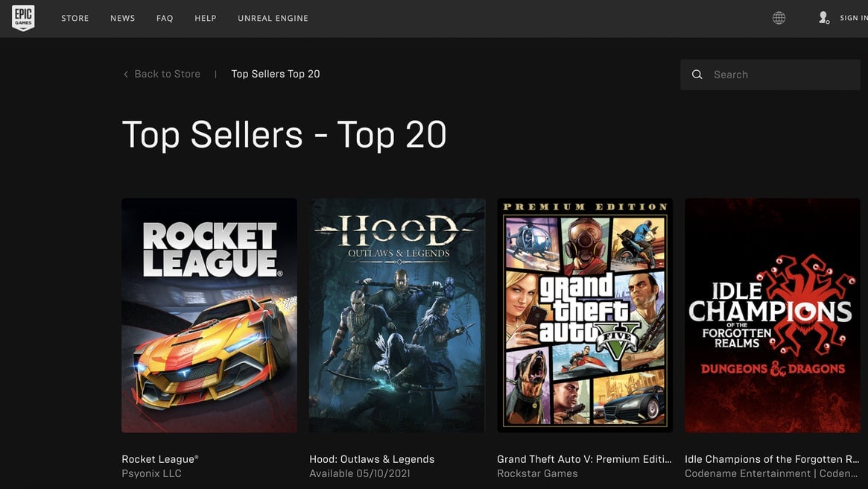Open the HELP page

(x=205, y=18)
